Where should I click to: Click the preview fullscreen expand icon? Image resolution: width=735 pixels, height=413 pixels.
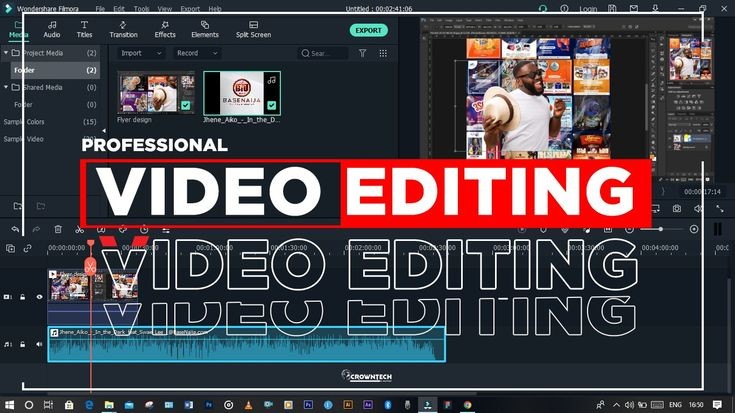(x=720, y=209)
